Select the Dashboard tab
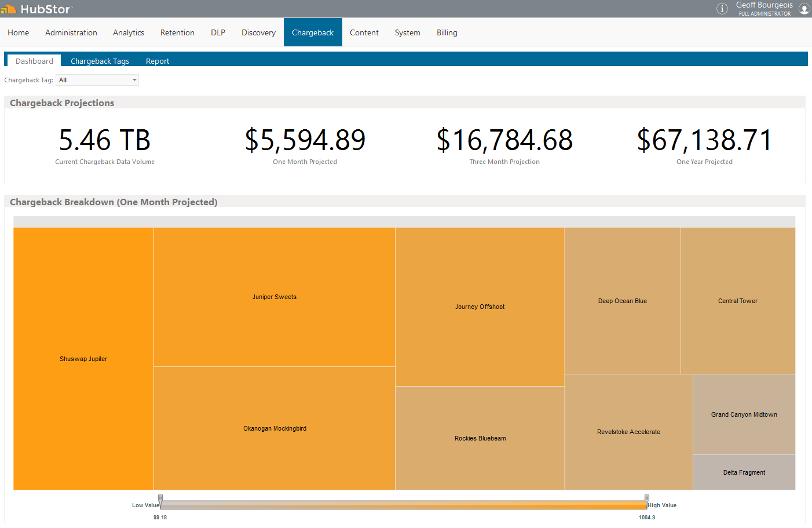The image size is (812, 528). tap(34, 61)
